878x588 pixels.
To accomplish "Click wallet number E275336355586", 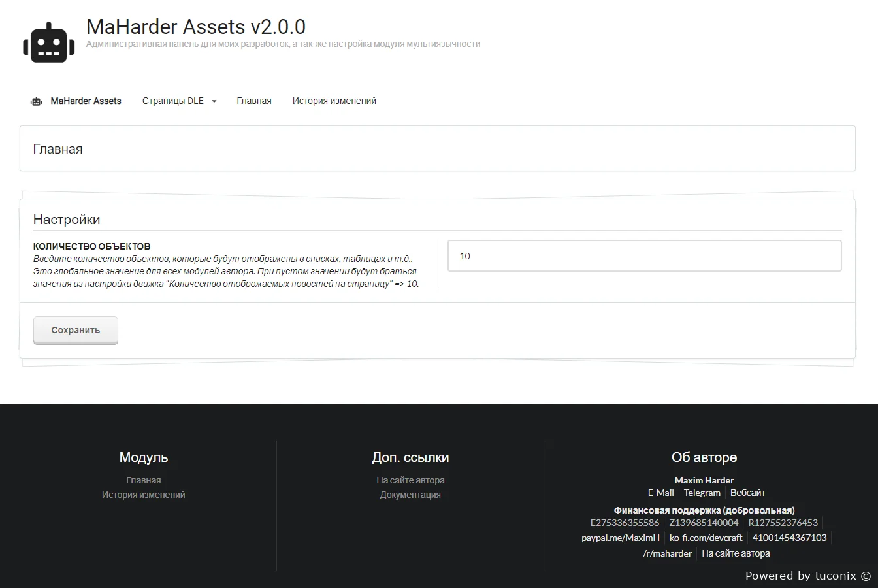I will [x=625, y=523].
